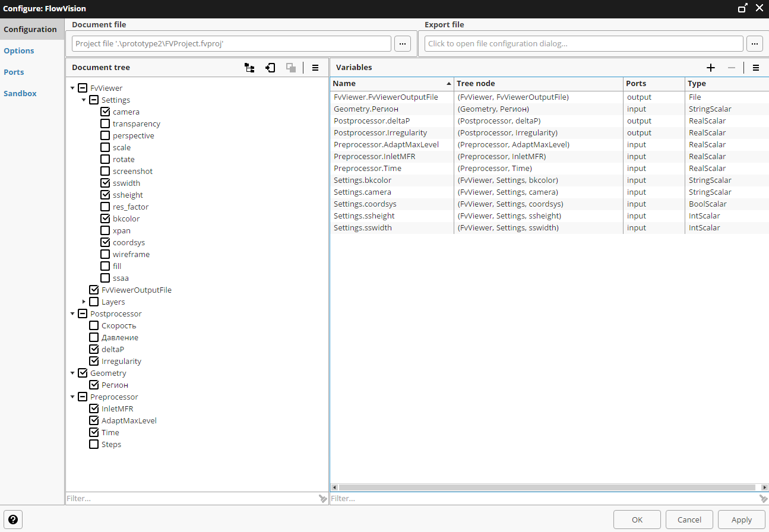This screenshot has height=532, width=769.
Task: Select the Settings.bkcolor variable row
Action: [x=549, y=180]
